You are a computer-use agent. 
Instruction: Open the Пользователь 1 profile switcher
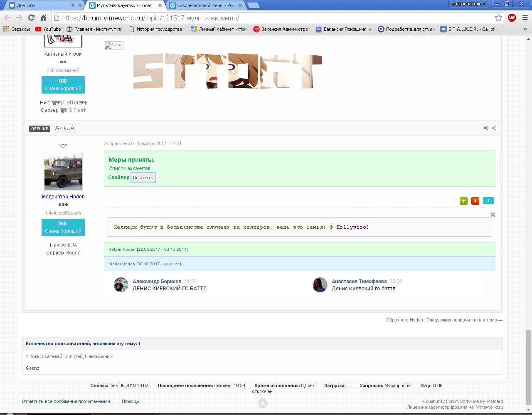coord(468,4)
